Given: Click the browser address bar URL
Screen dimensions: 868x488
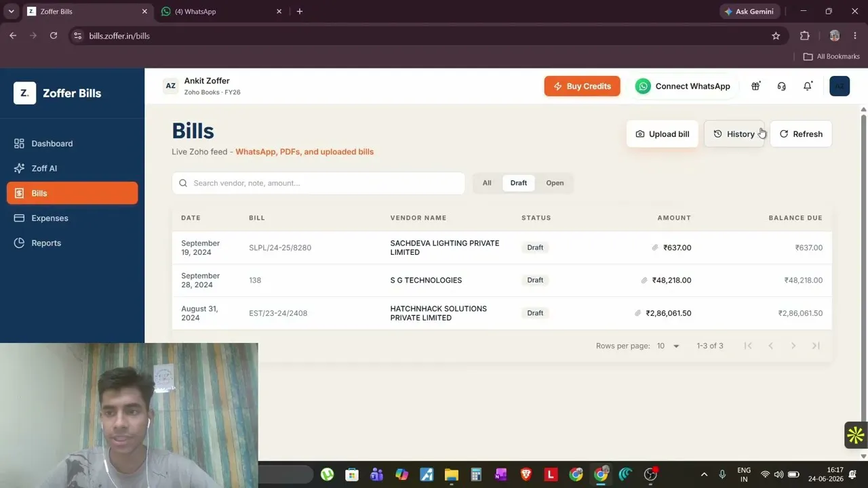Looking at the screenshot, I should coord(119,36).
